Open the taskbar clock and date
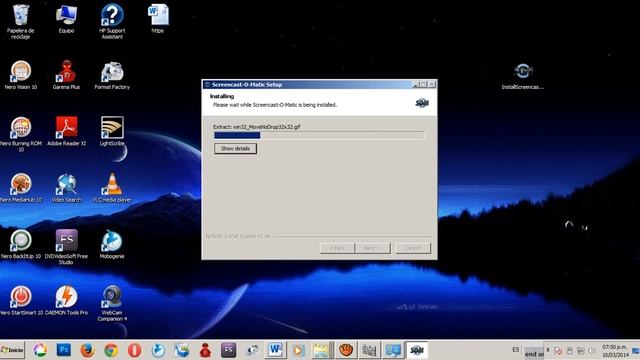 (615, 351)
